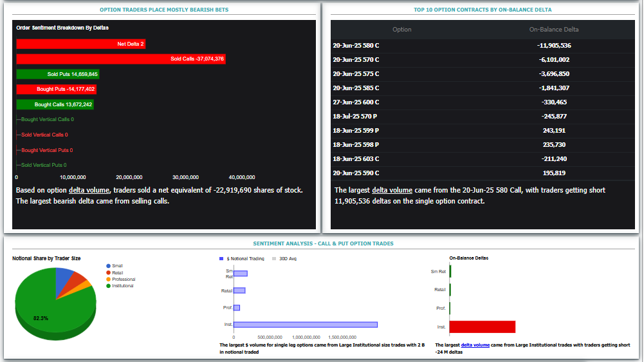Click Notional Share by Trader Size title
644x362 pixels.
click(46, 258)
